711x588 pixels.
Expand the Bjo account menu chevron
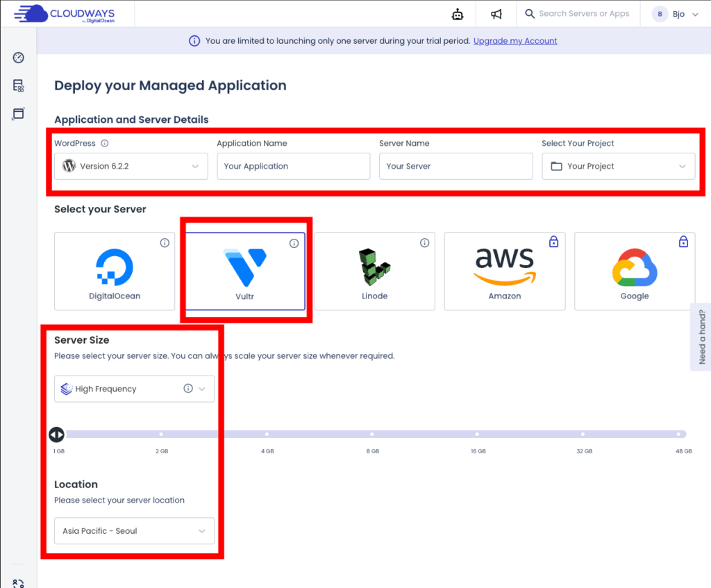tap(695, 15)
